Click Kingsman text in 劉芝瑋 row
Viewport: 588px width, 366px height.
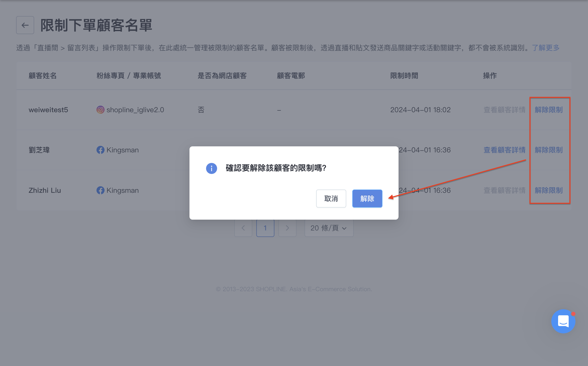[123, 150]
